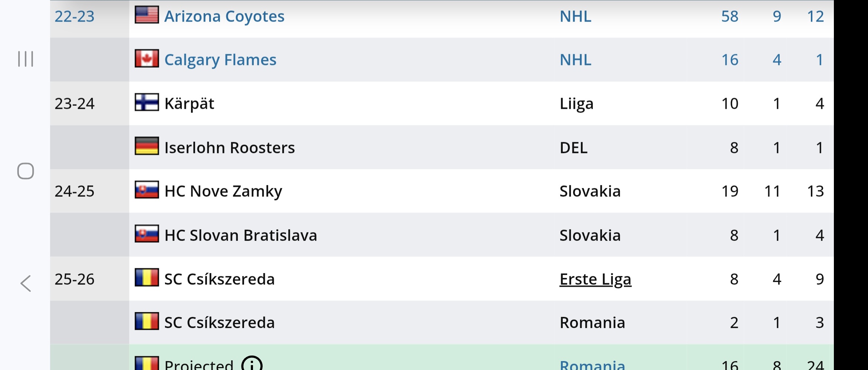The height and width of the screenshot is (370, 868).
Task: Click the German flag beside Iserlohn Roosters
Action: (x=147, y=146)
